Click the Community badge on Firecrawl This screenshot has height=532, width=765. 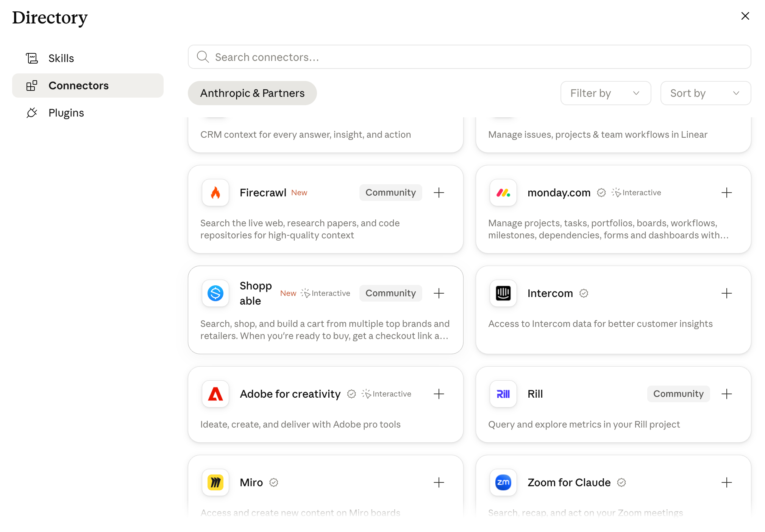(x=390, y=193)
